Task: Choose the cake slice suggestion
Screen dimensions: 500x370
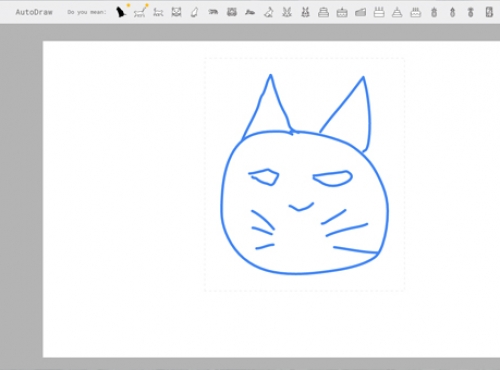Action: [360, 13]
